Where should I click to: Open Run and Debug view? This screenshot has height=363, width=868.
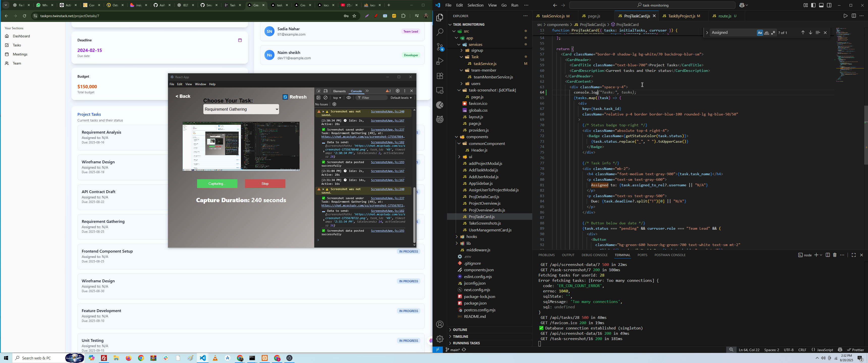tap(440, 61)
